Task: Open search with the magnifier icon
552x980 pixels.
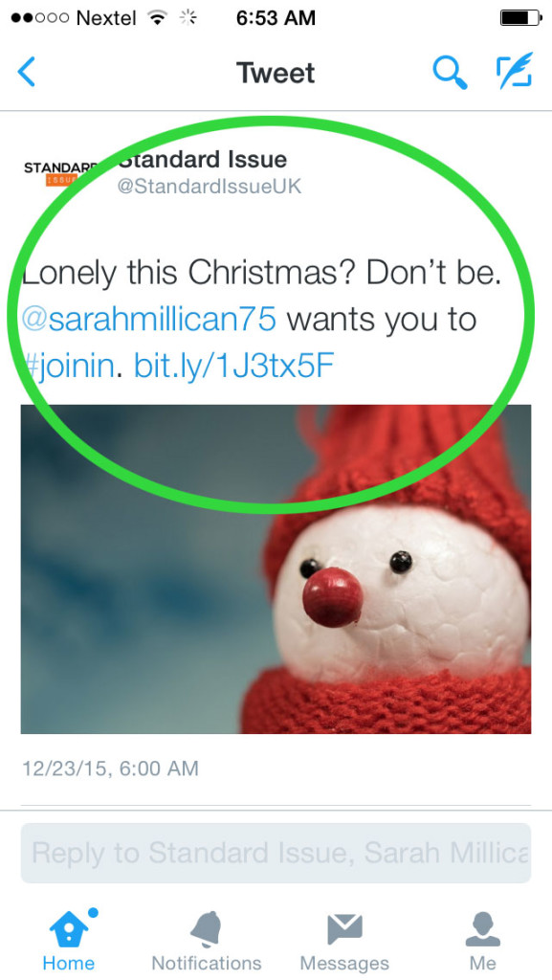Action: click(x=451, y=72)
